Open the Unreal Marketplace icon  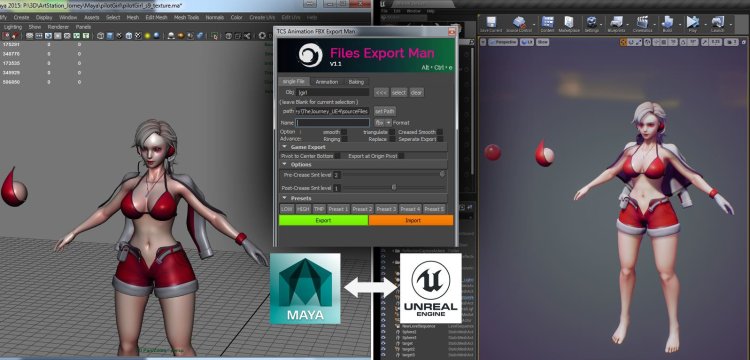[x=569, y=22]
